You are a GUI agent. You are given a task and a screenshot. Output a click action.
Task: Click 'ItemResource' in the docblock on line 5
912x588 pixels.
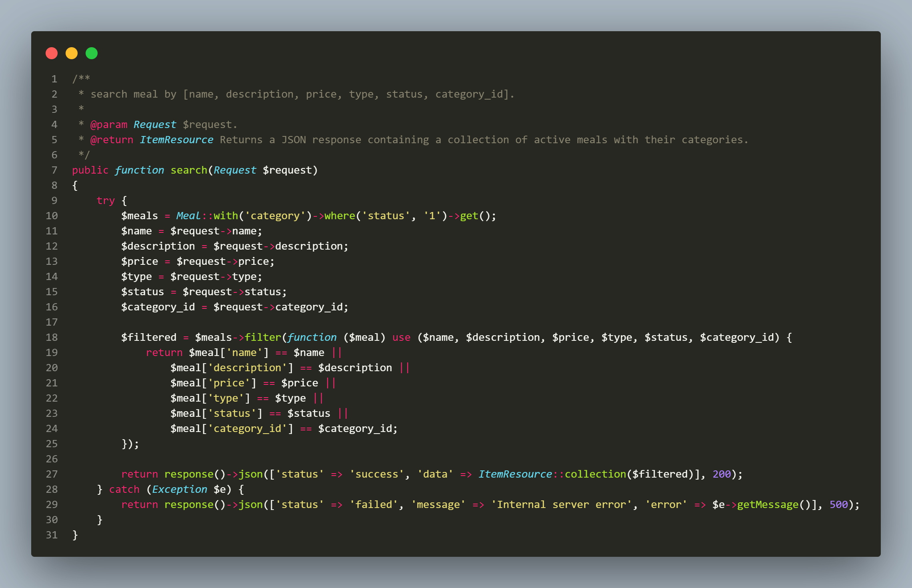(176, 140)
